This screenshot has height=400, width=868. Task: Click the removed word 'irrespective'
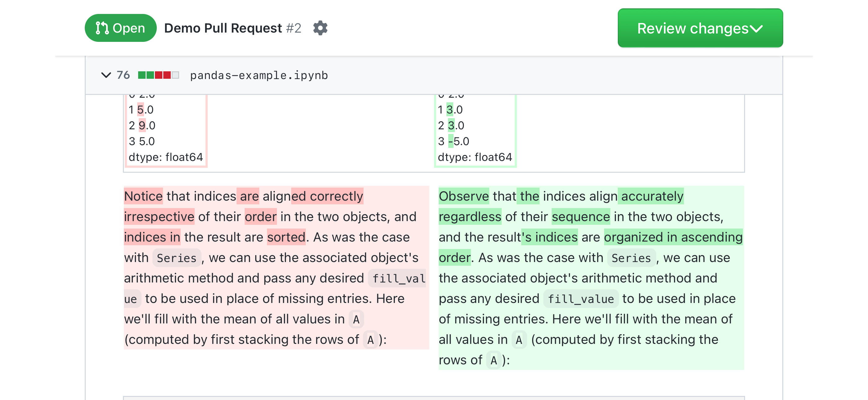(x=159, y=217)
